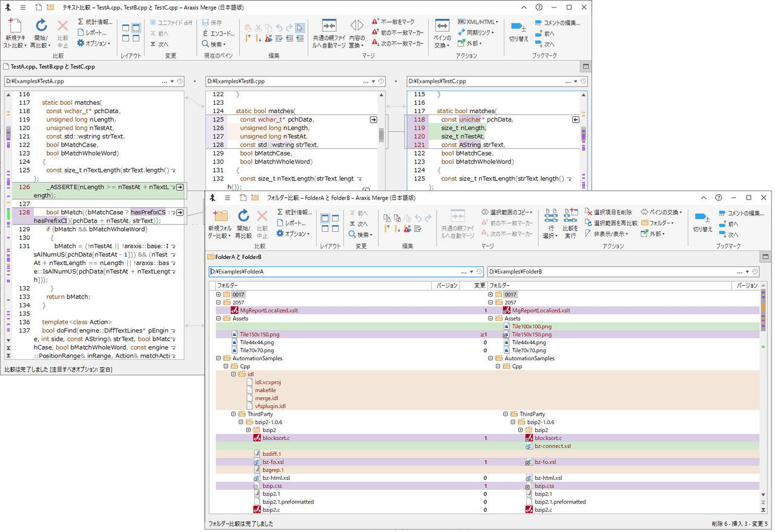Select the TestA.cpp、TestB.cpp と TestC.cpp tab

click(x=48, y=67)
